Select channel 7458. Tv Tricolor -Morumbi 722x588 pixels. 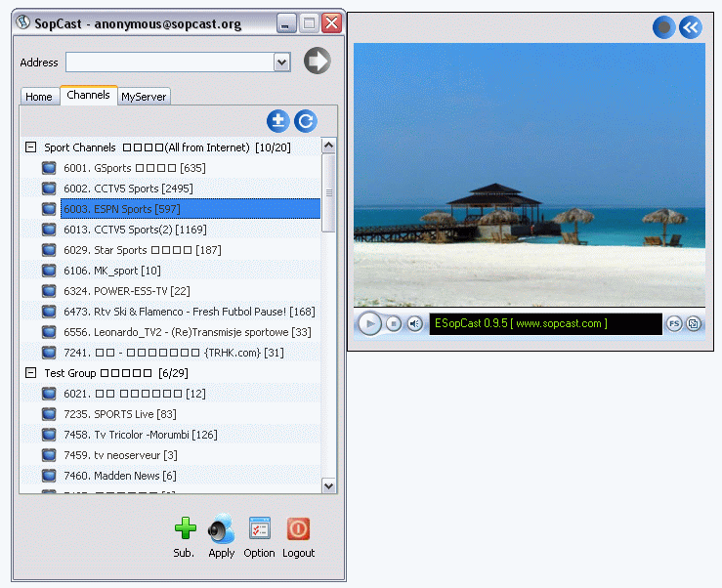(x=141, y=435)
